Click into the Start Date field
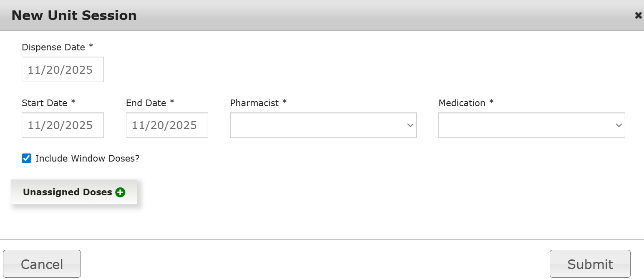The image size is (644, 279). [x=63, y=125]
